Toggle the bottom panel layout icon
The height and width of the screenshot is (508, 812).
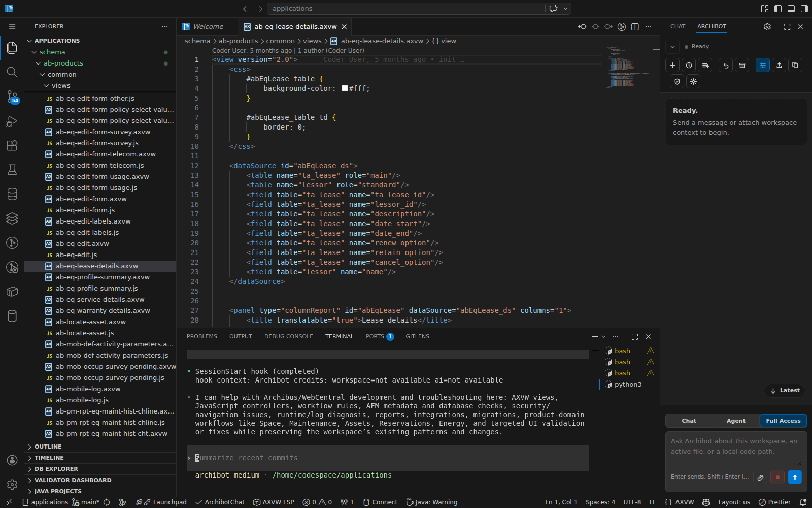coord(791,9)
